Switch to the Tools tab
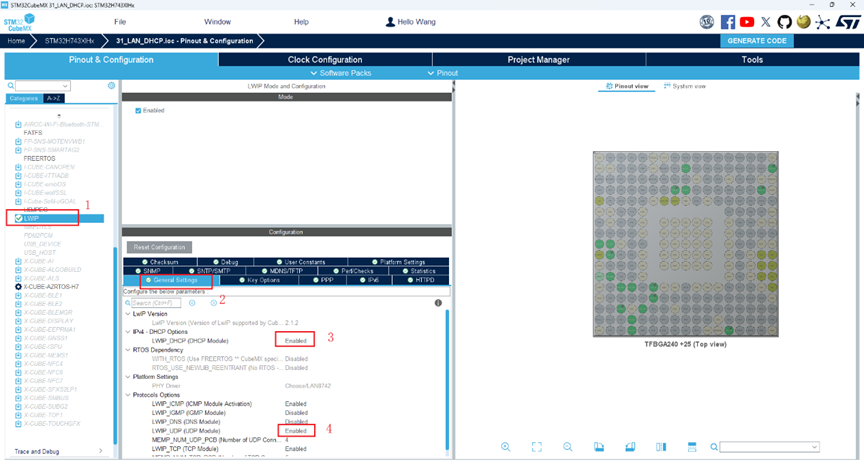Screen dimensions: 864x464 click(752, 60)
